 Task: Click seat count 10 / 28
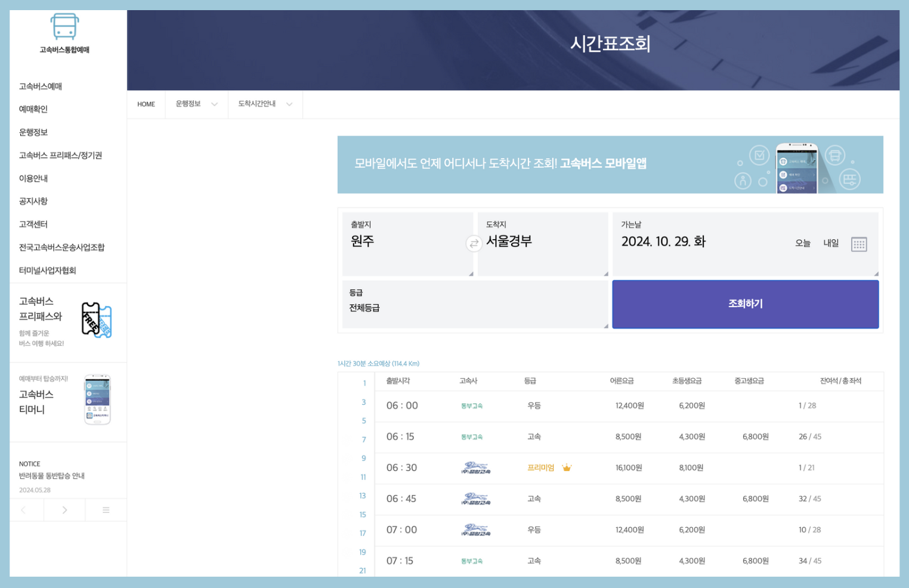point(810,530)
